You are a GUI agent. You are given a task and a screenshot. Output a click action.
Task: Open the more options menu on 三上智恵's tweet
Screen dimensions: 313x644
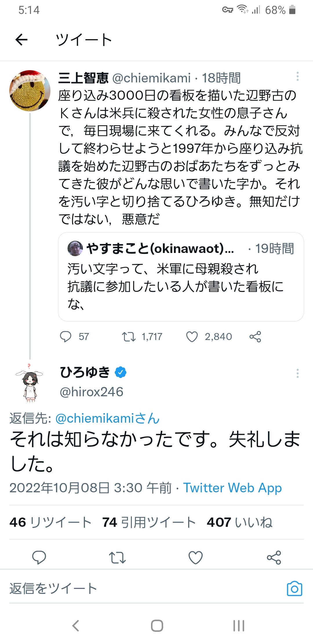[297, 77]
